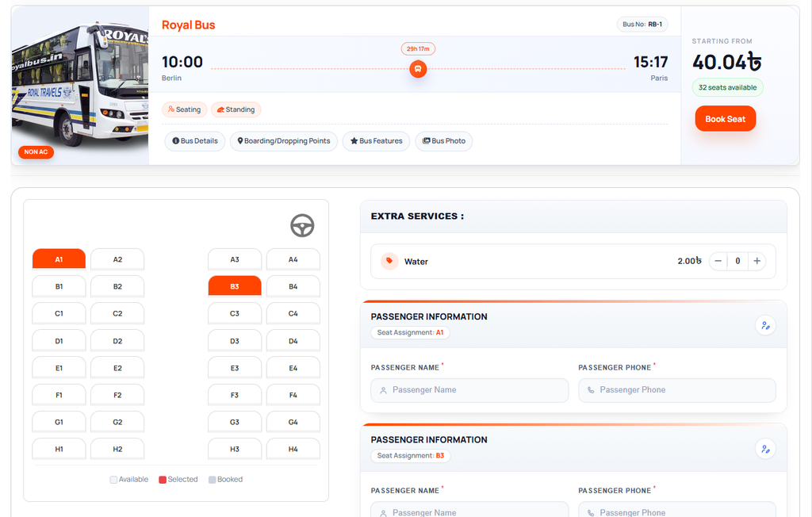The width and height of the screenshot is (812, 517).
Task: Select seat E2
Action: click(x=117, y=368)
